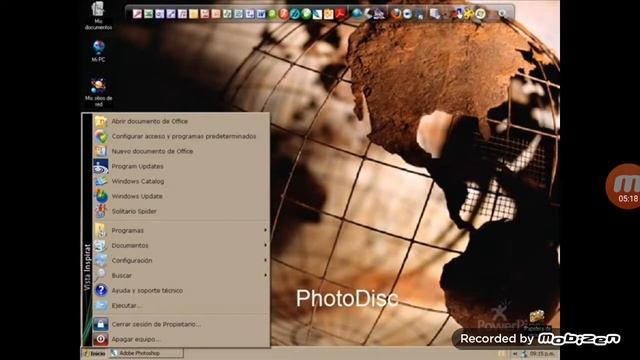
Task: Launch Word via blue W dock icon
Action: pyautogui.click(x=261, y=14)
